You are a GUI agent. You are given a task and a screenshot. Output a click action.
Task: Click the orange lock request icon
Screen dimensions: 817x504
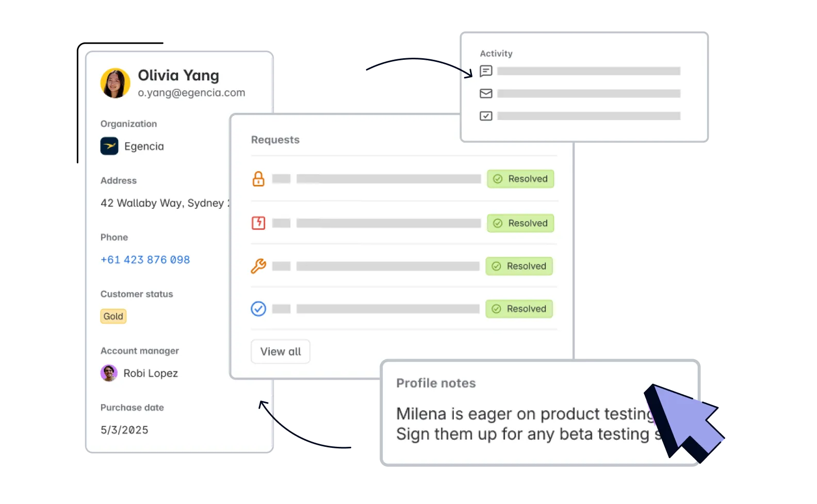258,179
